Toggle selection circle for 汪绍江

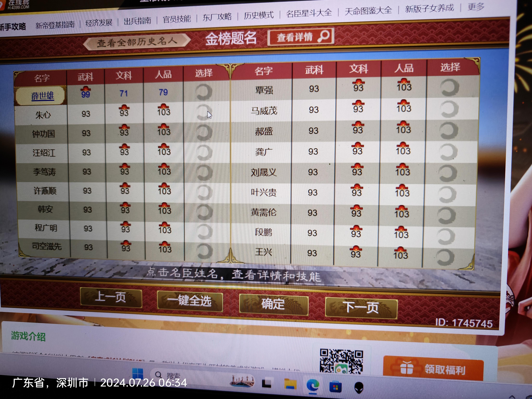point(205,152)
